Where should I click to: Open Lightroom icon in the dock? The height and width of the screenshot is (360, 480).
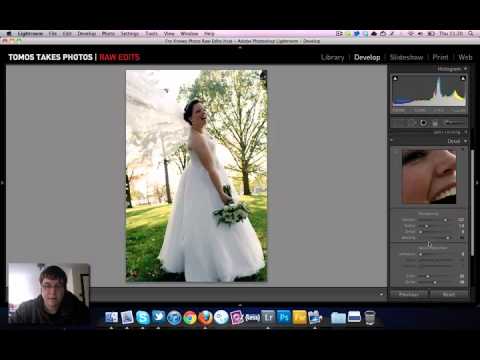pyautogui.click(x=268, y=317)
